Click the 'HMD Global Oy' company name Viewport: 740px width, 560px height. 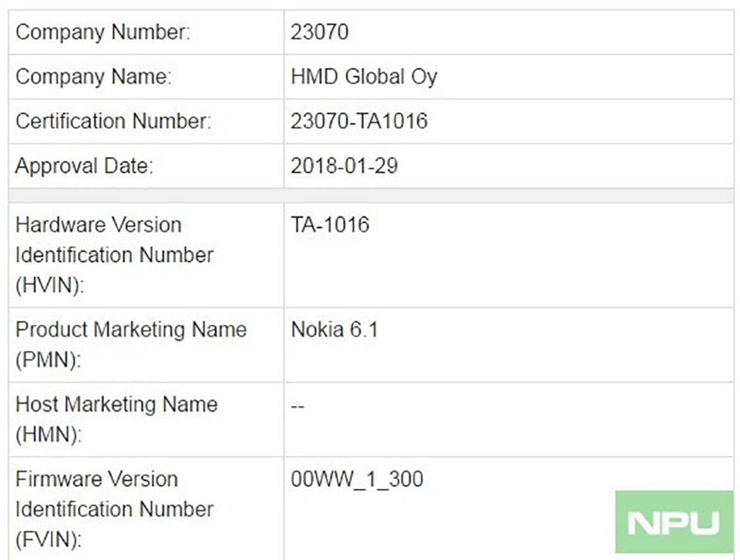(364, 77)
